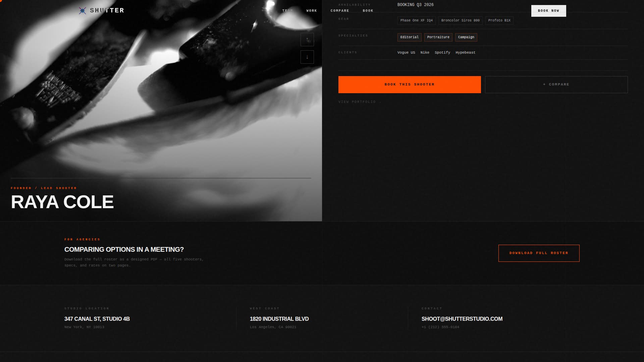
Task: Click the Broncolor Siros 800 gear tag
Action: [461, 20]
